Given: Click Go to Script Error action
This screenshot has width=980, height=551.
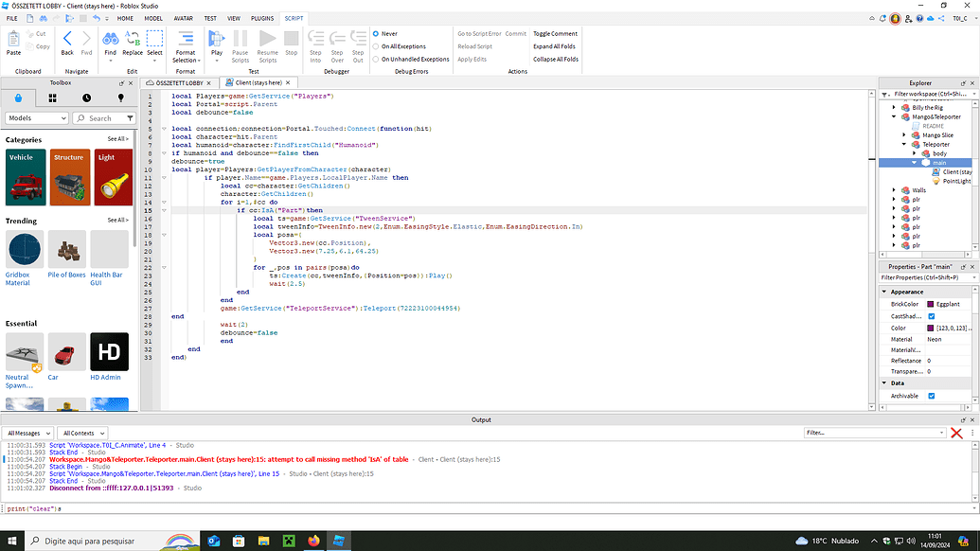Looking at the screenshot, I should click(482, 32).
